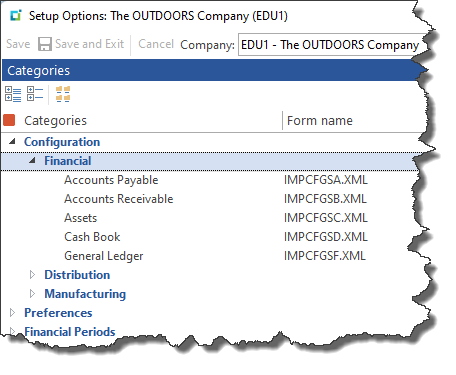
Task: Collapse the Configuration node
Action: (12, 141)
